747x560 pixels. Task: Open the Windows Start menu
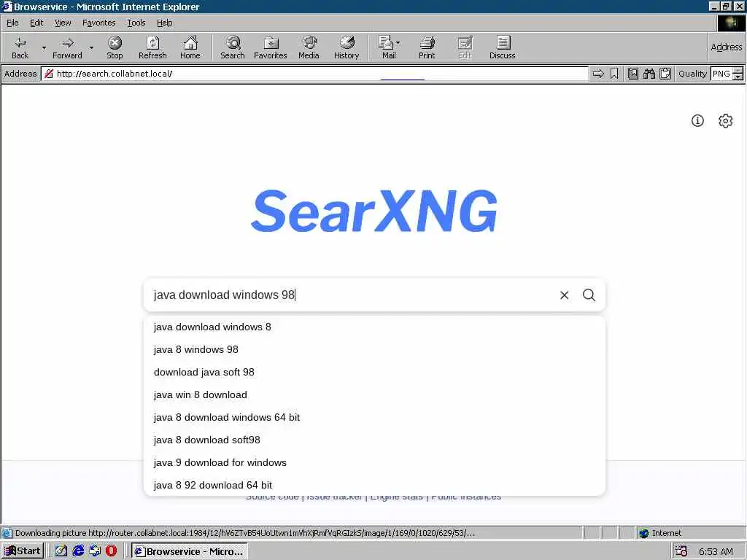coord(23,551)
